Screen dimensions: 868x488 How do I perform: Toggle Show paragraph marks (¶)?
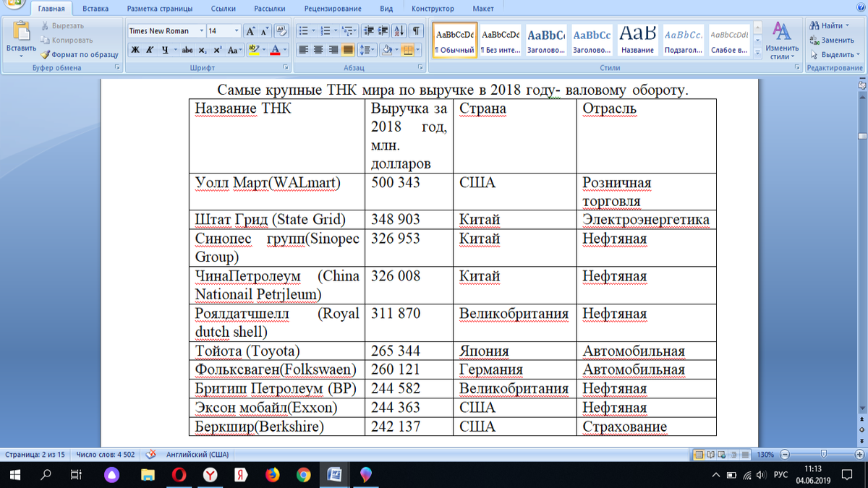417,31
